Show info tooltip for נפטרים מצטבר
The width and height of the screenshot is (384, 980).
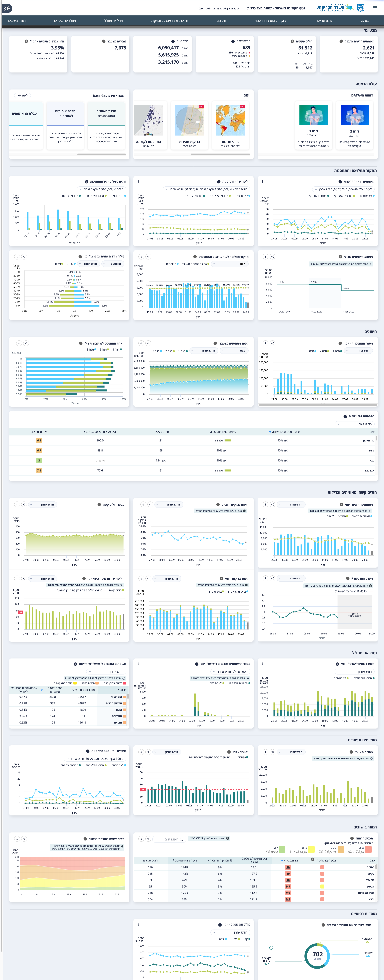tap(103, 41)
